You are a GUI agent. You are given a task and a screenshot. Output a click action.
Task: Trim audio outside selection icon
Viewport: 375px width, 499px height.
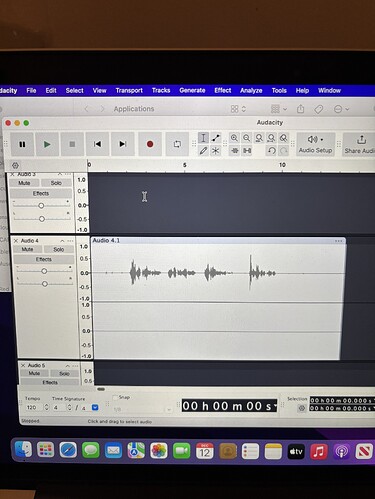(235, 151)
